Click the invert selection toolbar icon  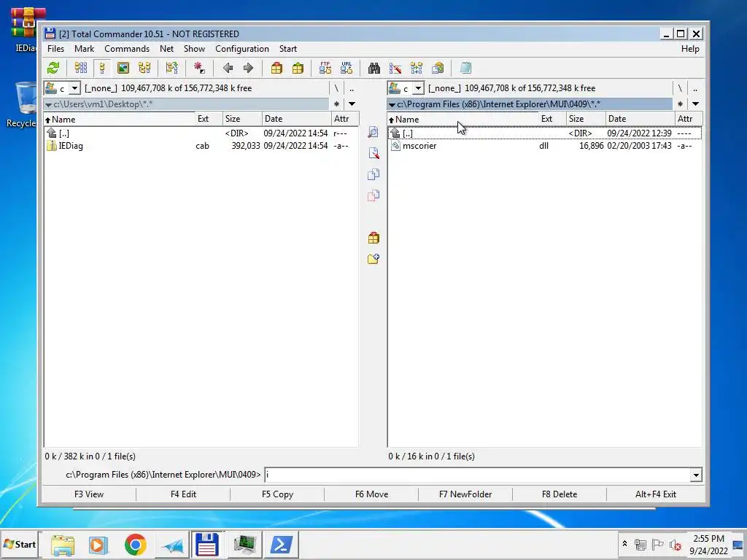pyautogui.click(x=171, y=68)
